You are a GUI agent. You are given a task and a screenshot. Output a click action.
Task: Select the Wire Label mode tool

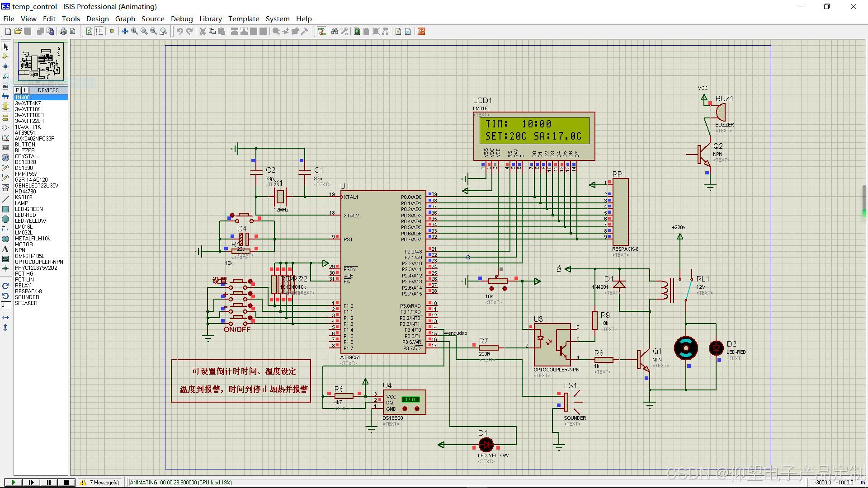coord(5,76)
